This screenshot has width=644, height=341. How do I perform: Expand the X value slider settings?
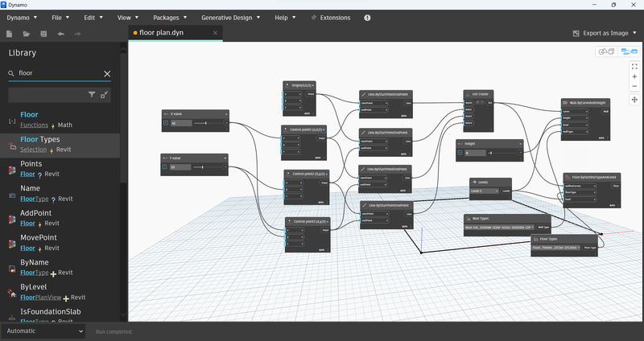click(166, 123)
